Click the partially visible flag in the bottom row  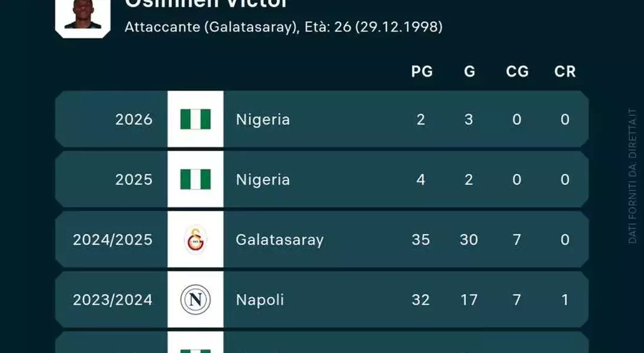(x=195, y=351)
